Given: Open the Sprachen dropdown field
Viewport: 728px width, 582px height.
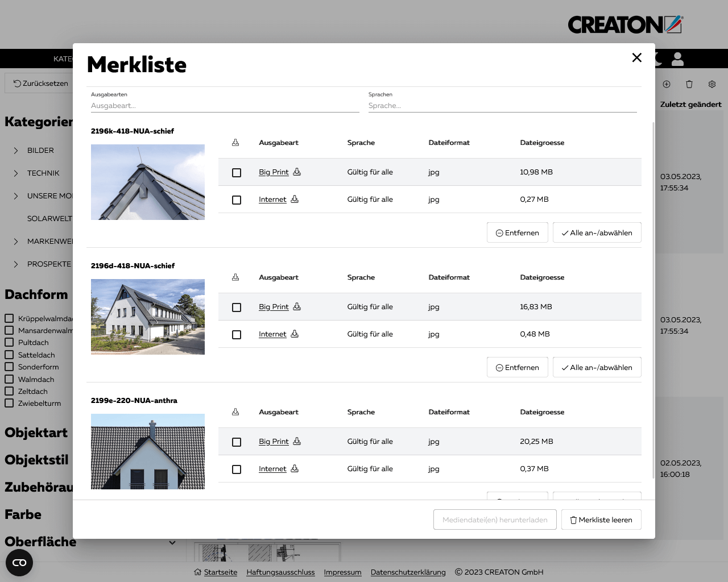Looking at the screenshot, I should [x=503, y=105].
